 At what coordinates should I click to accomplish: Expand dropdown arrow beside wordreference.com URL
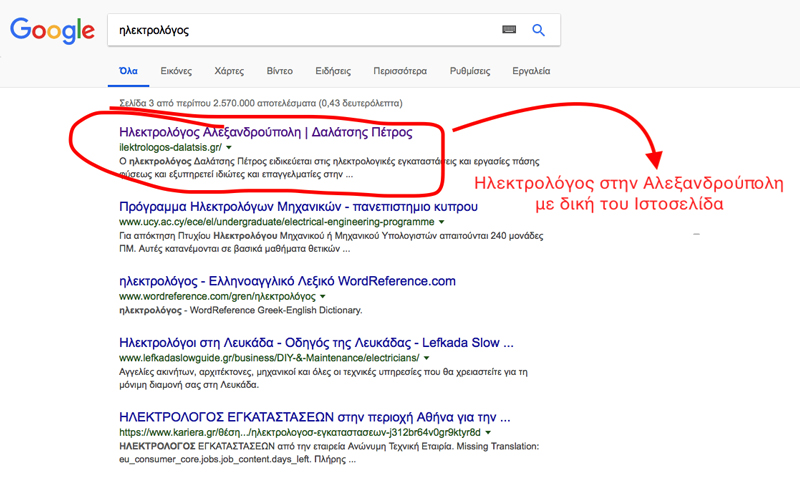pyautogui.click(x=323, y=297)
